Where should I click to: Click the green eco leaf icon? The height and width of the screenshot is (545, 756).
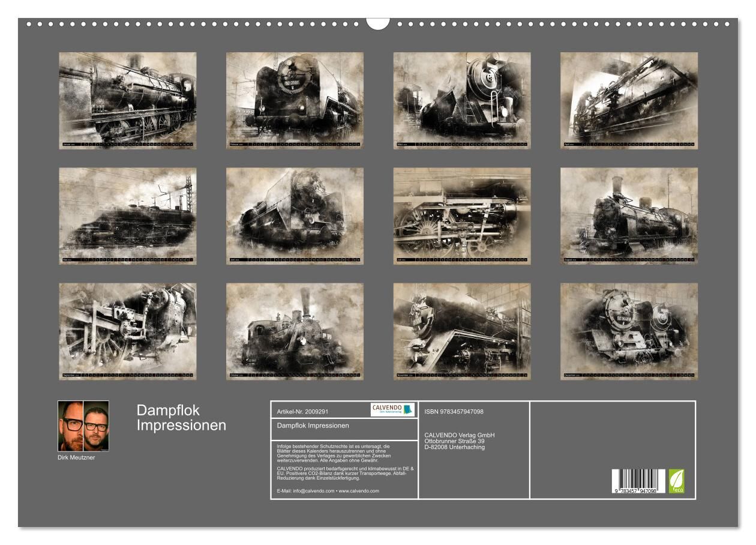click(x=676, y=481)
